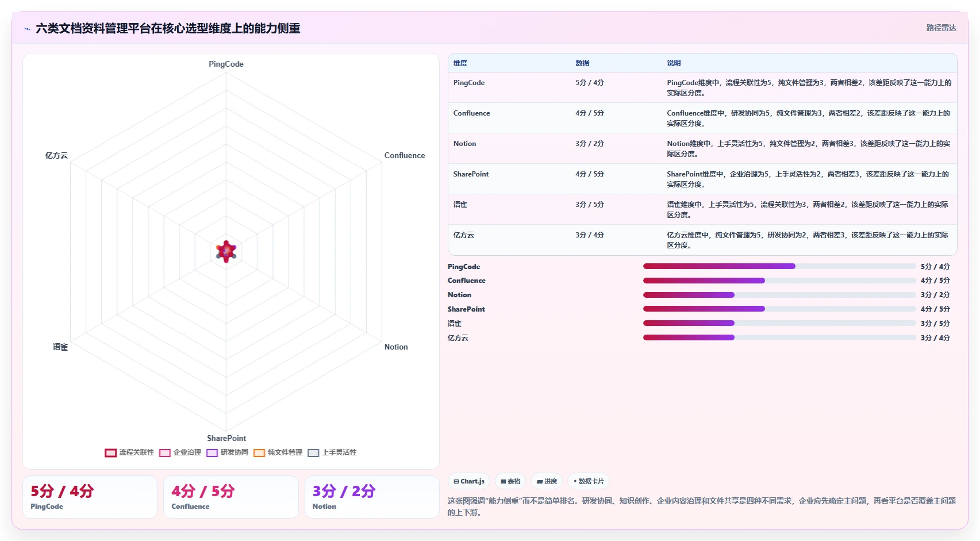Click the 路径雷达 label in header
980x541 pixels.
pyautogui.click(x=941, y=28)
